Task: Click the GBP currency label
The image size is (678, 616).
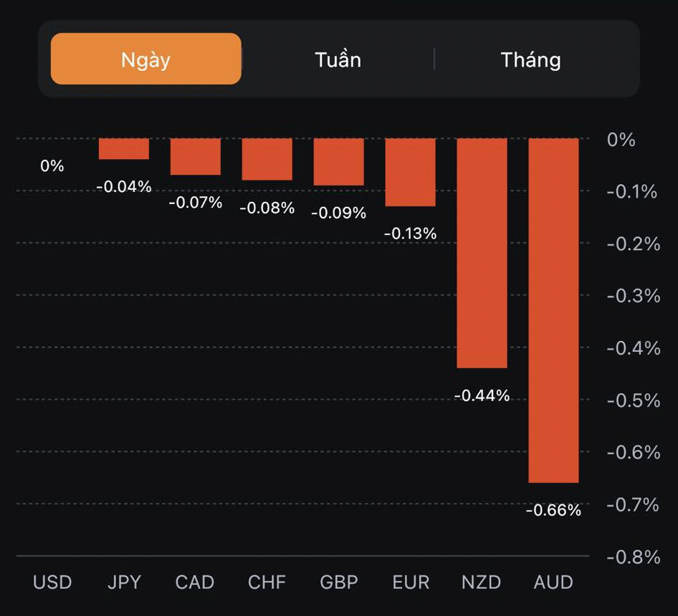Action: click(x=338, y=582)
